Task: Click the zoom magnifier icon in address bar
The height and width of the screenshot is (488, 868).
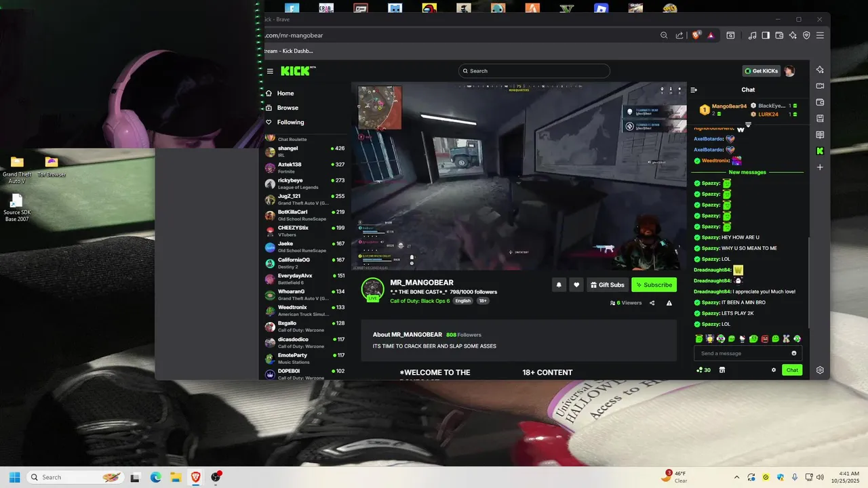Action: (x=665, y=35)
